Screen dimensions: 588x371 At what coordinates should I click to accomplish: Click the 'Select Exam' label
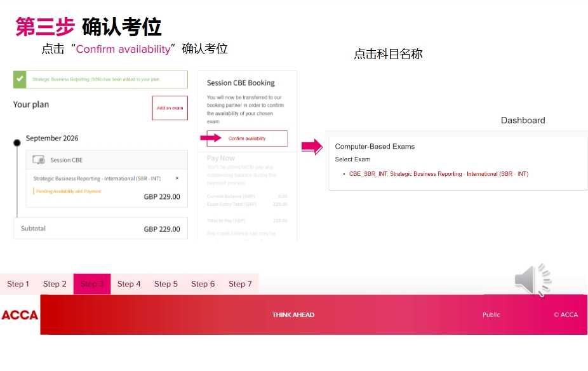pyautogui.click(x=352, y=159)
